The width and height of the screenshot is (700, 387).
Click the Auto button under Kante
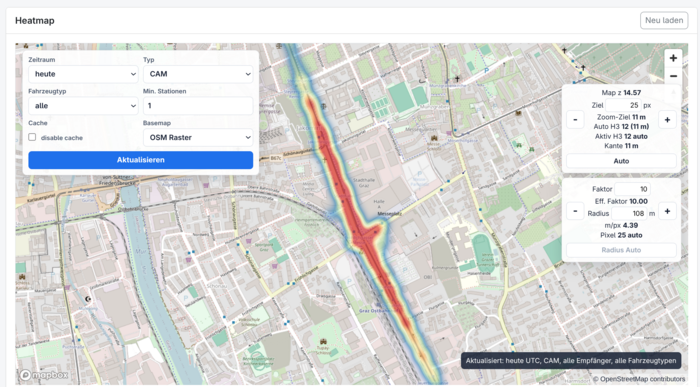point(621,161)
